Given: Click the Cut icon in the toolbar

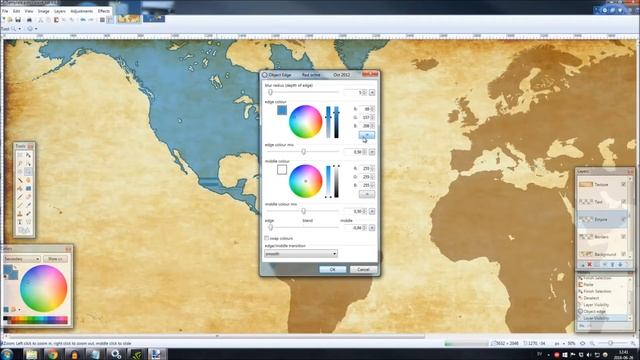Looking at the screenshot, I should point(41,20).
